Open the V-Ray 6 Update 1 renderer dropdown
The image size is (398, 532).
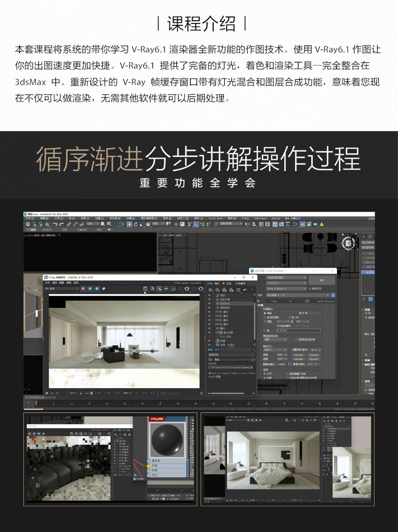286,289
